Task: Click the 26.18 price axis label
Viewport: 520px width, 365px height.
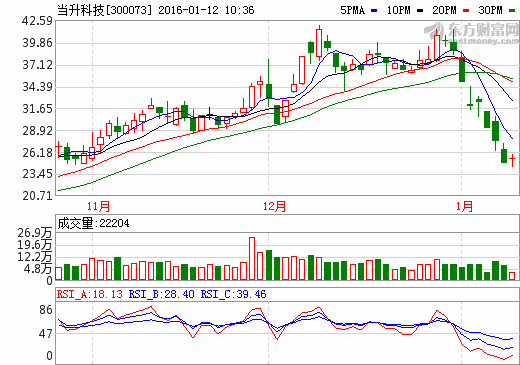Action: 37,153
